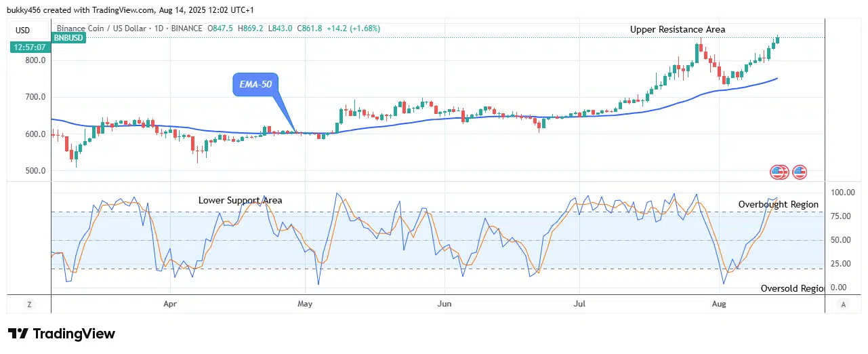868x354 pixels.
Task: Select the Upper Resistance Area text annotation
Action: (x=678, y=30)
